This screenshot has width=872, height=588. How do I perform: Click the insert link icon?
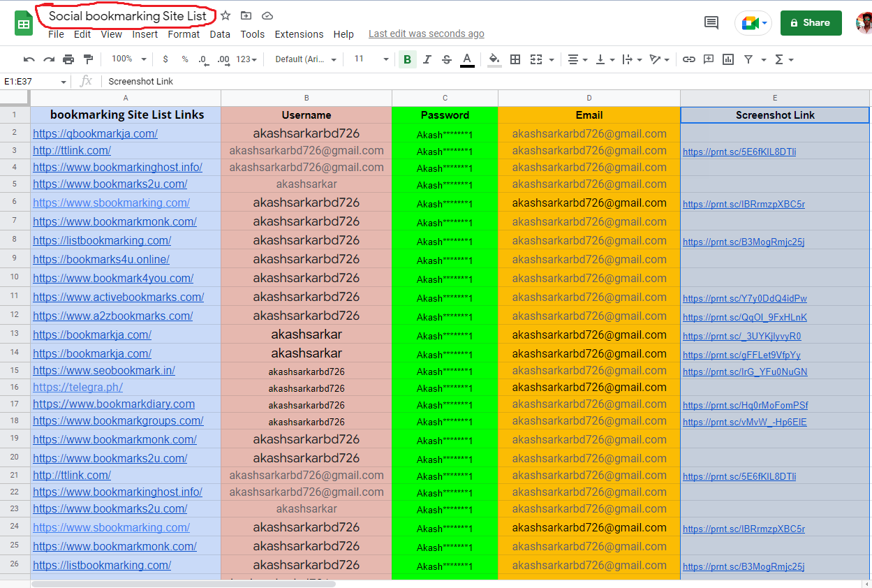tap(688, 59)
